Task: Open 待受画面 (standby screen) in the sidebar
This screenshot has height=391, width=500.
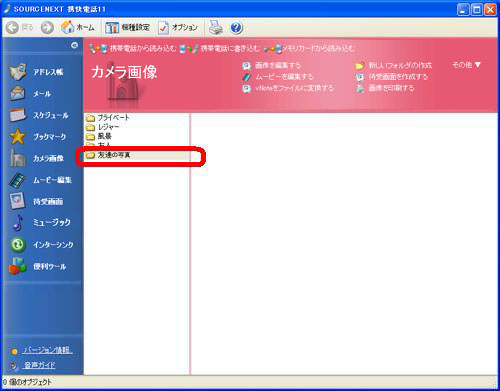Action: click(36, 201)
